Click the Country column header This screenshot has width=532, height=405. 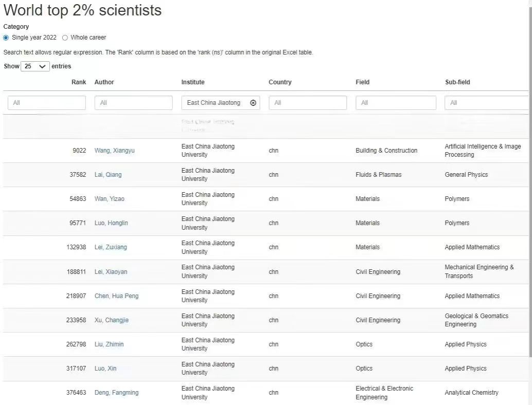click(x=280, y=82)
